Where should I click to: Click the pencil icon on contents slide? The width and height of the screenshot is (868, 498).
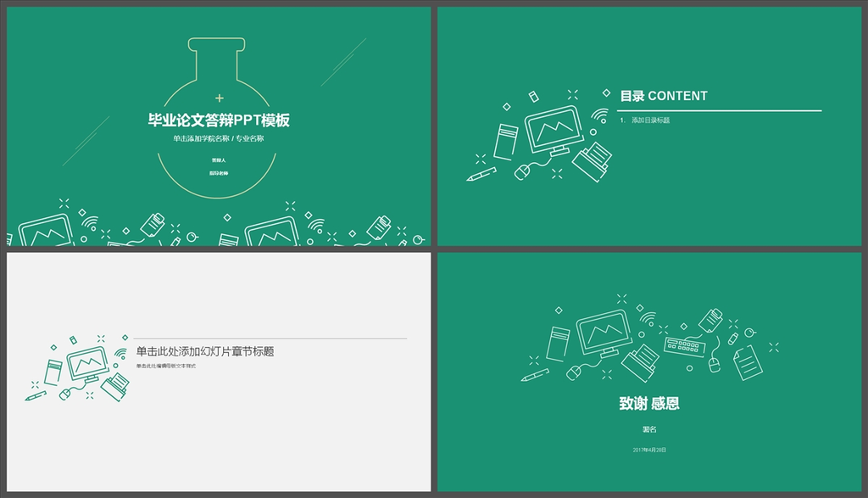(x=481, y=175)
